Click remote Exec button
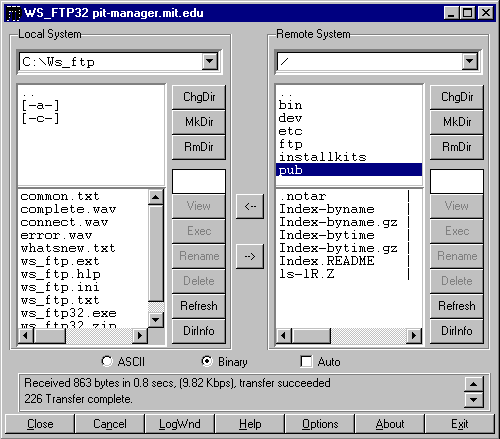The height and width of the screenshot is (439, 500). click(x=457, y=231)
